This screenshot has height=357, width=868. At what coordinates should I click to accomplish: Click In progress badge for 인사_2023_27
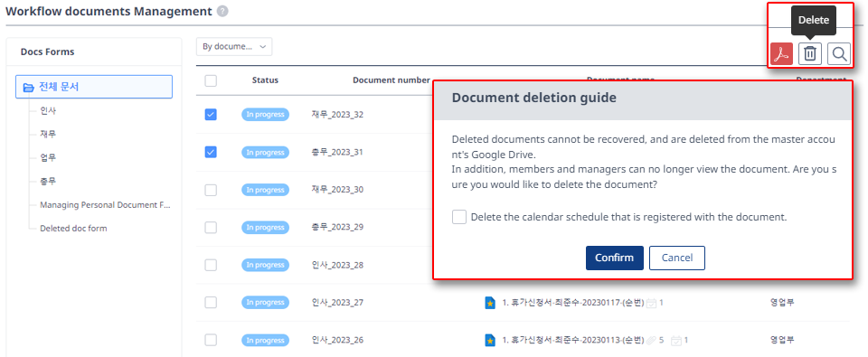click(265, 303)
